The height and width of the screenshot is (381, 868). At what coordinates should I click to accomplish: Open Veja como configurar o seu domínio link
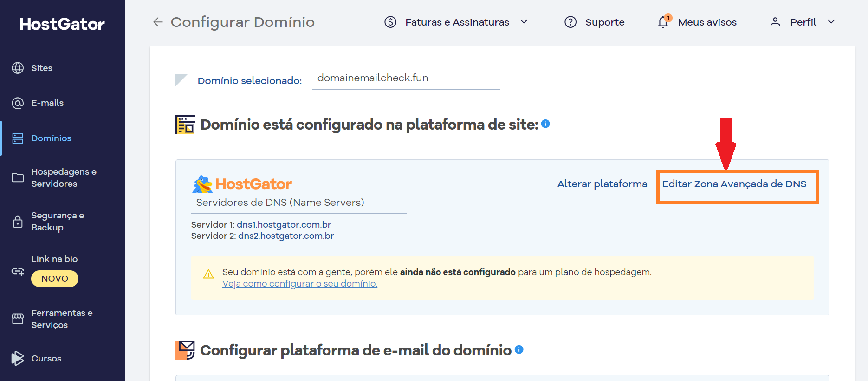(x=300, y=283)
